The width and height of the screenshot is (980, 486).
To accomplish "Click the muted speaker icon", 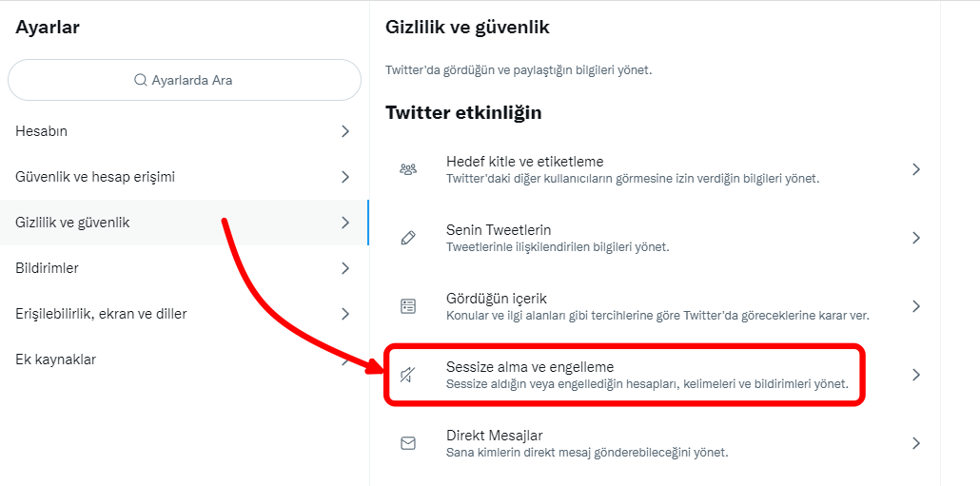I will (408, 375).
